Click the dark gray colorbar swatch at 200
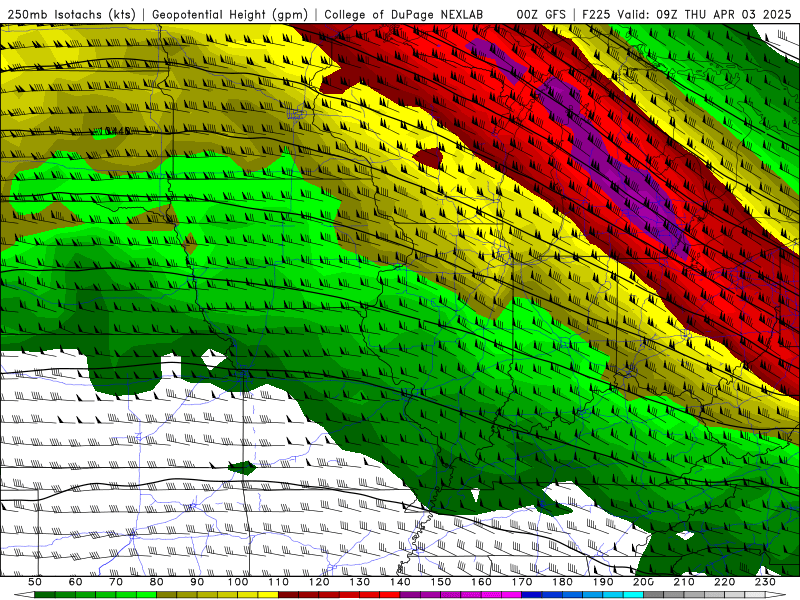Screen dimensions: 800x600 654,595
